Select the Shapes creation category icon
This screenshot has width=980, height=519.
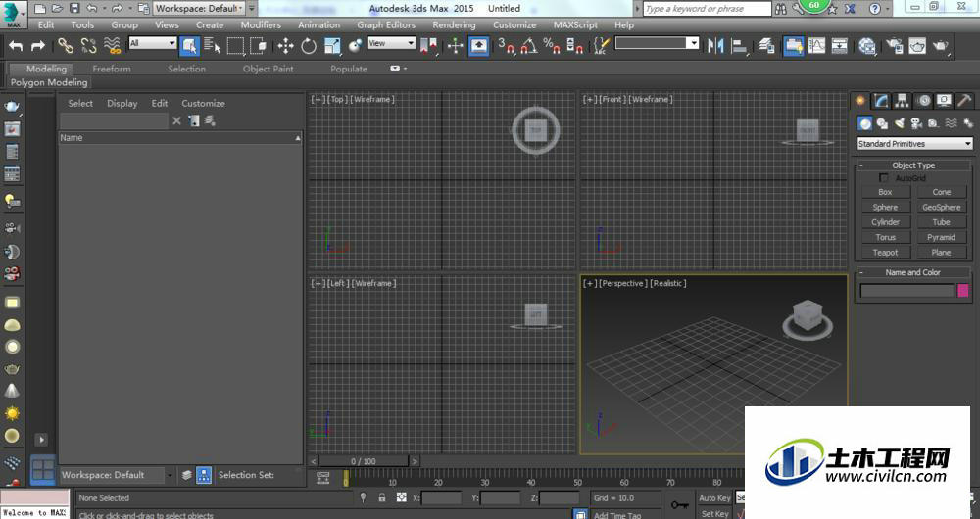point(882,123)
